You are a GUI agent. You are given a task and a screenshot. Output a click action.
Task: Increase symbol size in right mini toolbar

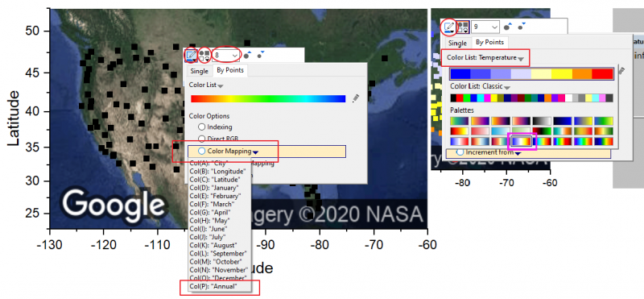pos(508,27)
